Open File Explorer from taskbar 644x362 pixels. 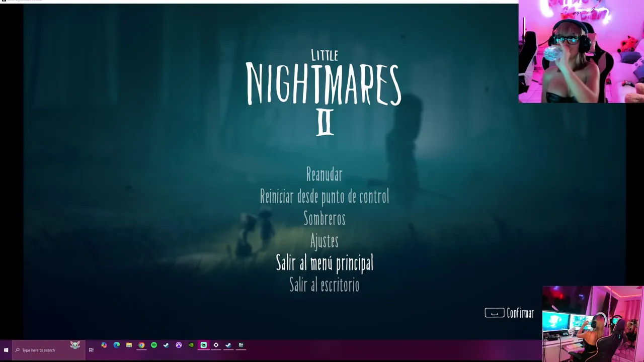click(129, 345)
